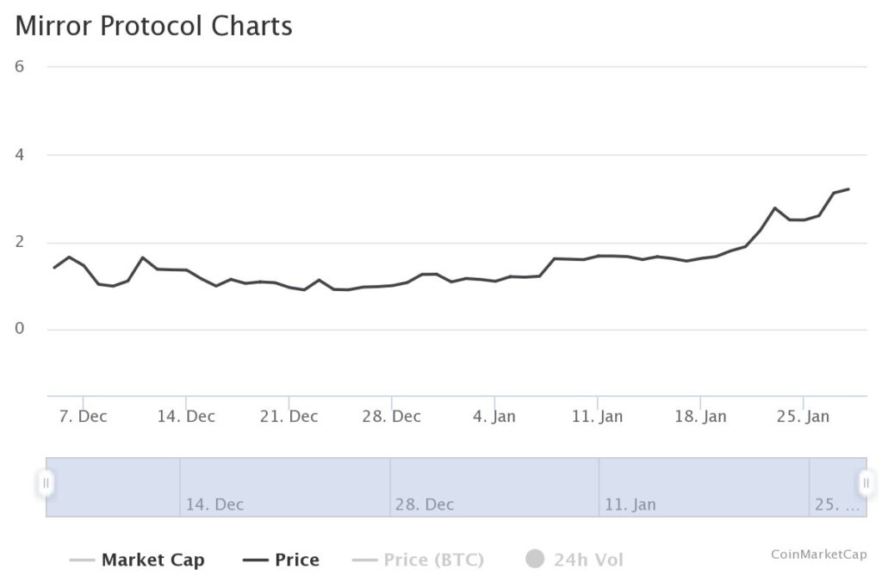Click the 14. Dec navigator label

[214, 504]
